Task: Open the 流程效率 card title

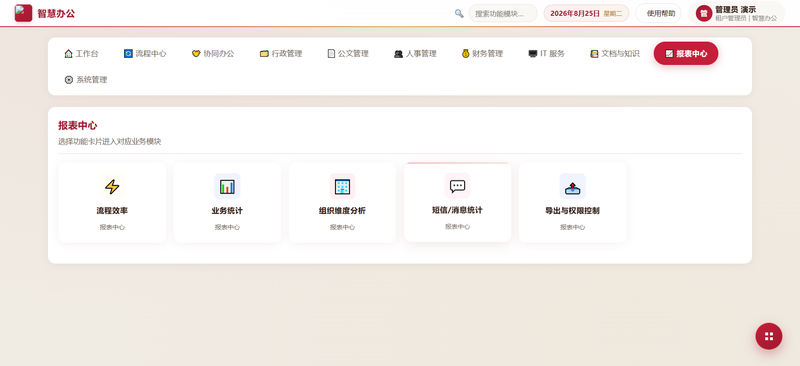Action: click(x=112, y=211)
